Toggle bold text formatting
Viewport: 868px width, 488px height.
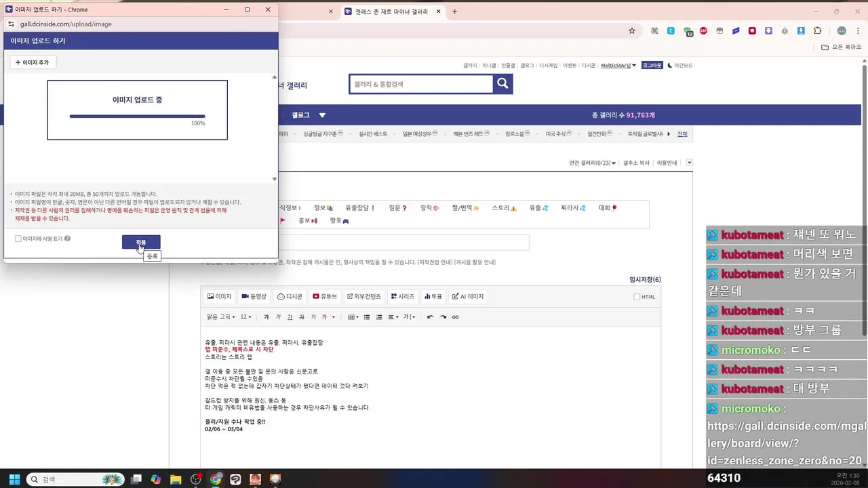[267, 317]
